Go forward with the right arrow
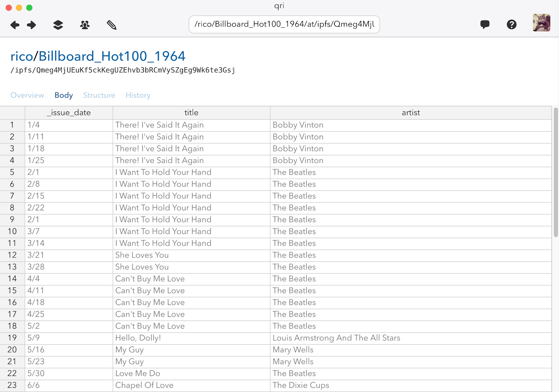559x392 pixels. pos(31,25)
